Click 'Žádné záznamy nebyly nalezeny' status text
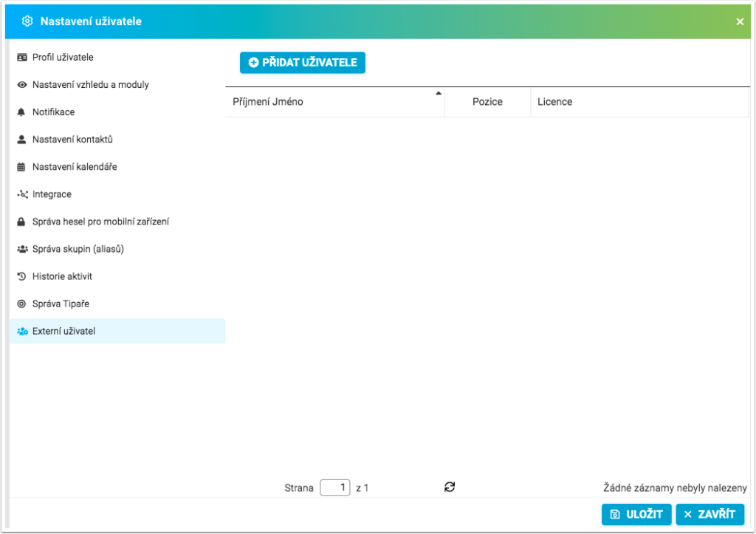Screen dimensions: 756x534 (x=675, y=487)
